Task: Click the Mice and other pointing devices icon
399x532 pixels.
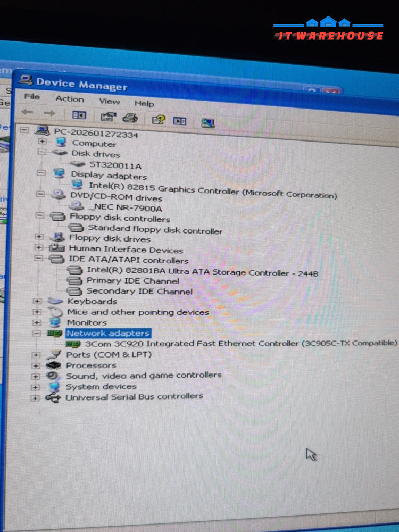Action: coord(55,311)
